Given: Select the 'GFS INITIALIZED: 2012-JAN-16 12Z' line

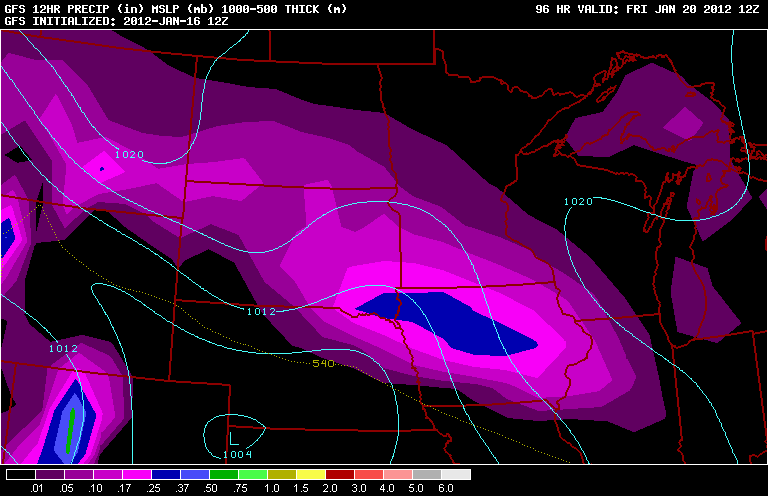Looking at the screenshot, I should [x=116, y=22].
